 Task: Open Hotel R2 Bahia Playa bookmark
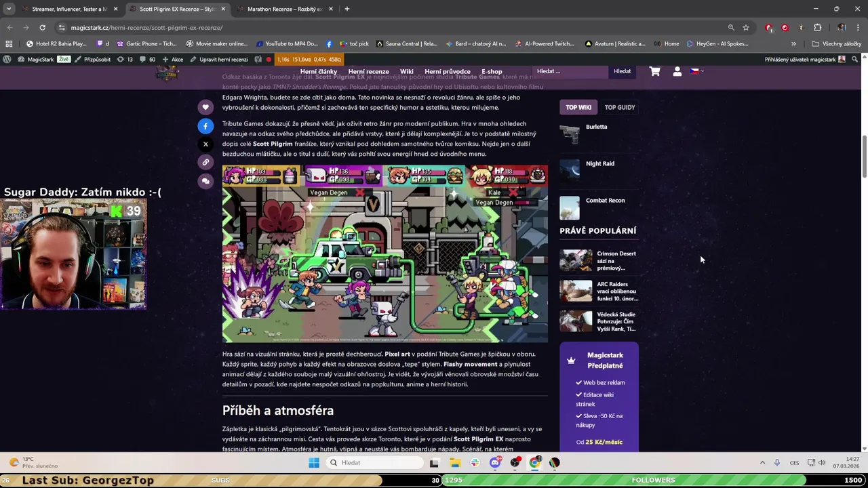[56, 43]
